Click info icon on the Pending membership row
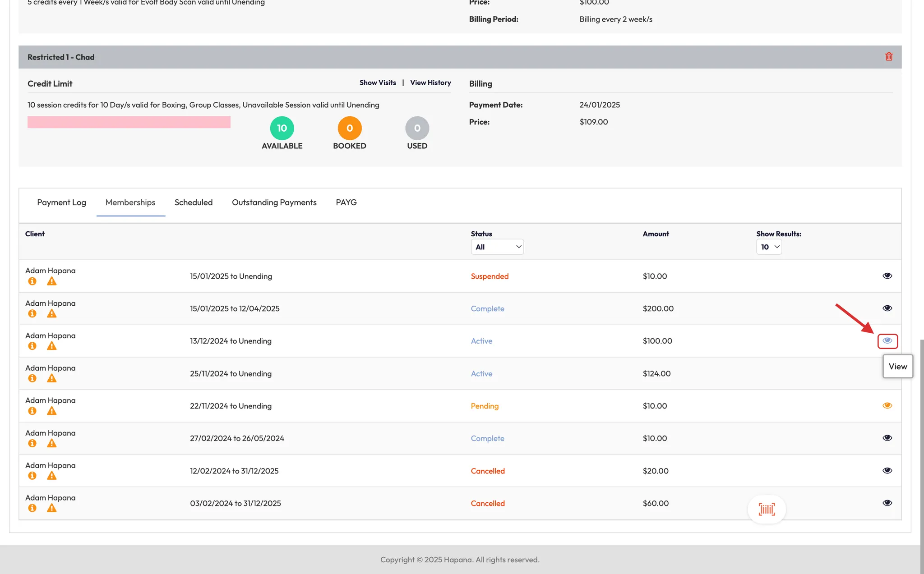 pos(32,411)
